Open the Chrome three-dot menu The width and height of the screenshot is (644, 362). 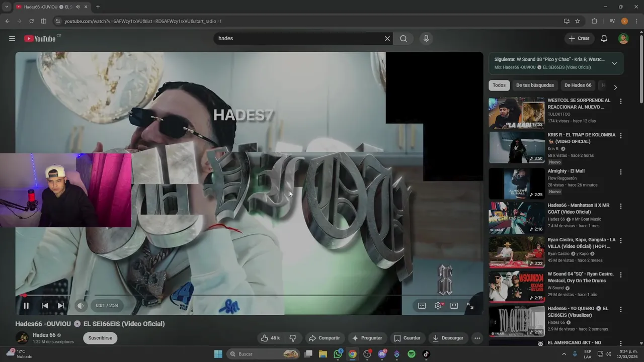[636, 21]
